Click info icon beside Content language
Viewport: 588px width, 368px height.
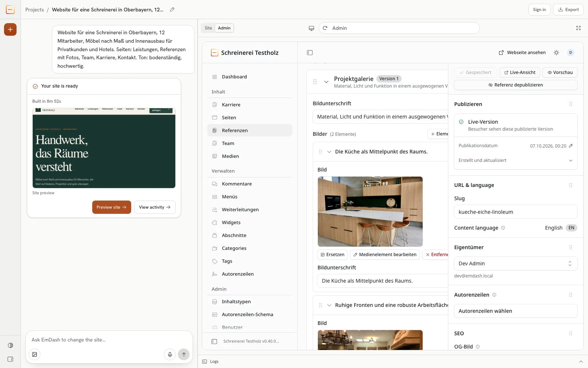coord(503,228)
